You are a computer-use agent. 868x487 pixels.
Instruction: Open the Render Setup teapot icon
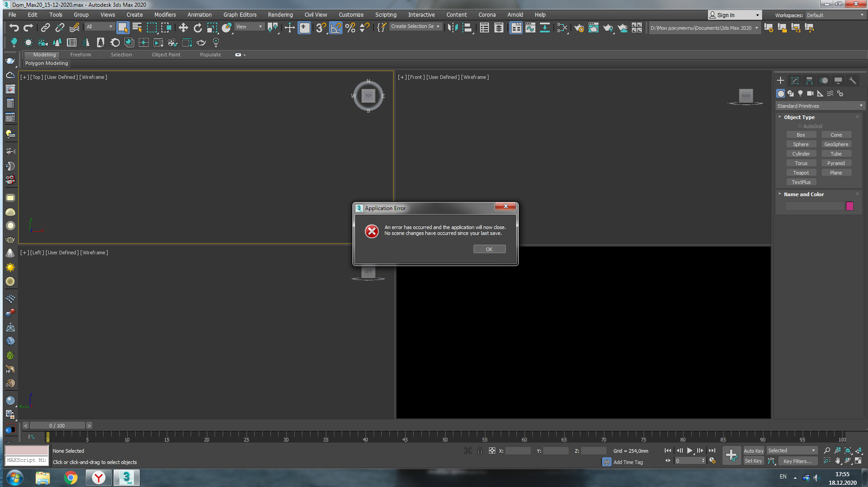(579, 28)
